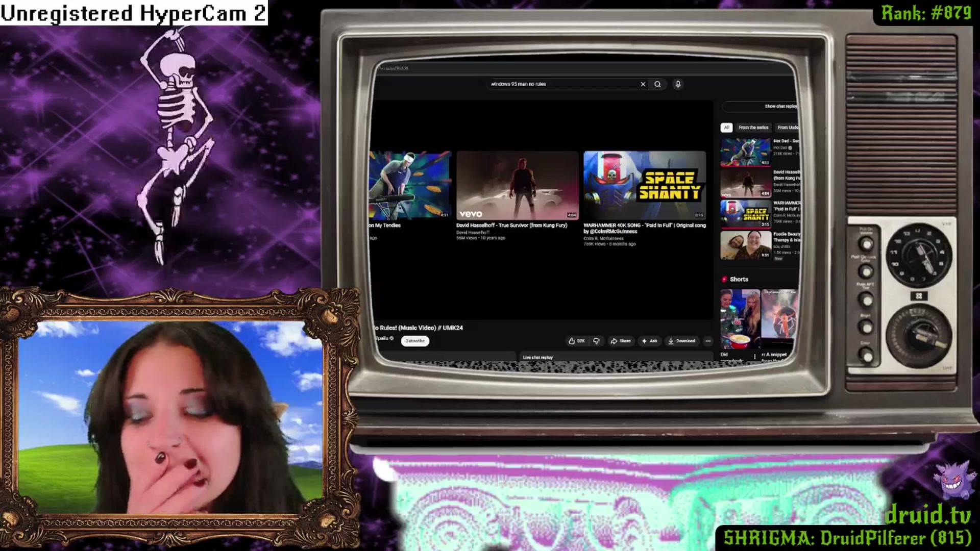Clear the YouTube search box with X
Screen dimensions: 980x551
(643, 84)
